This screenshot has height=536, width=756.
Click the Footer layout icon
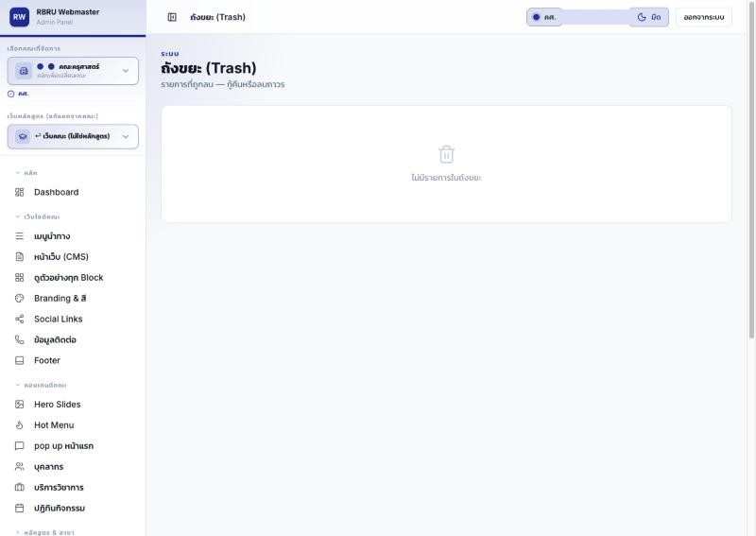pyautogui.click(x=19, y=360)
